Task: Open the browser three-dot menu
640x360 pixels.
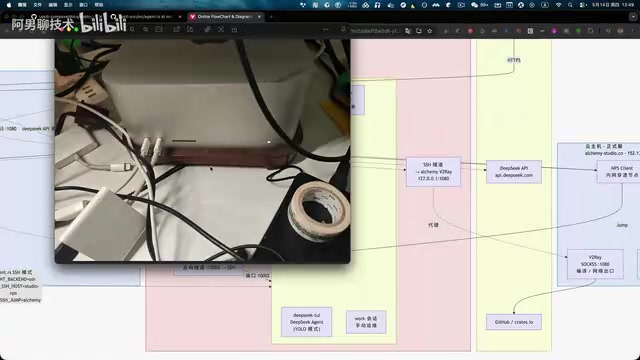Action: (x=632, y=31)
